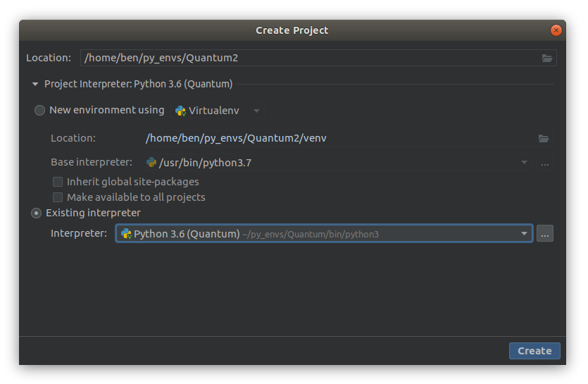Open the Interpreter Python 3.6 dropdown arrow

click(x=524, y=233)
